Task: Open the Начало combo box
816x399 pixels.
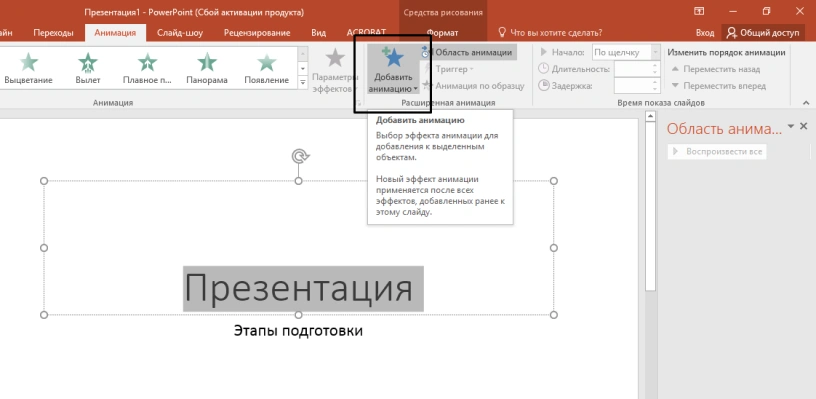Action: point(626,52)
